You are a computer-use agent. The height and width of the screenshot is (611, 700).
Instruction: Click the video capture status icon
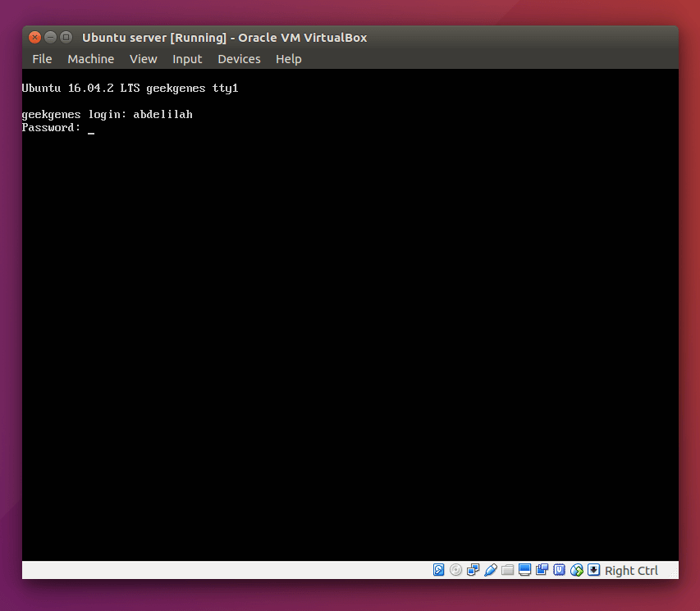[x=542, y=570]
